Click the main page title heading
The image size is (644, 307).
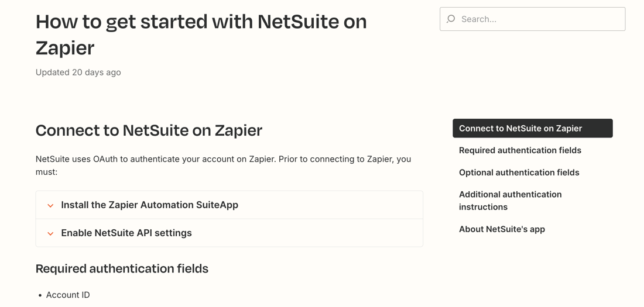point(201,22)
